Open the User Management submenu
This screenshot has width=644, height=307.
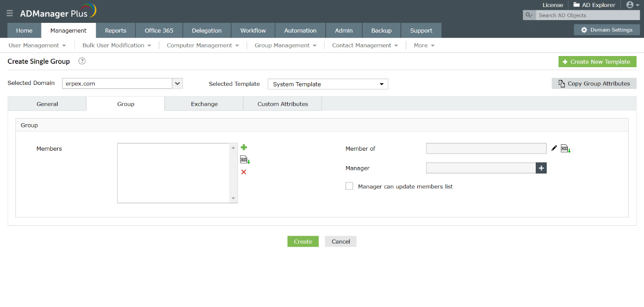37,45
